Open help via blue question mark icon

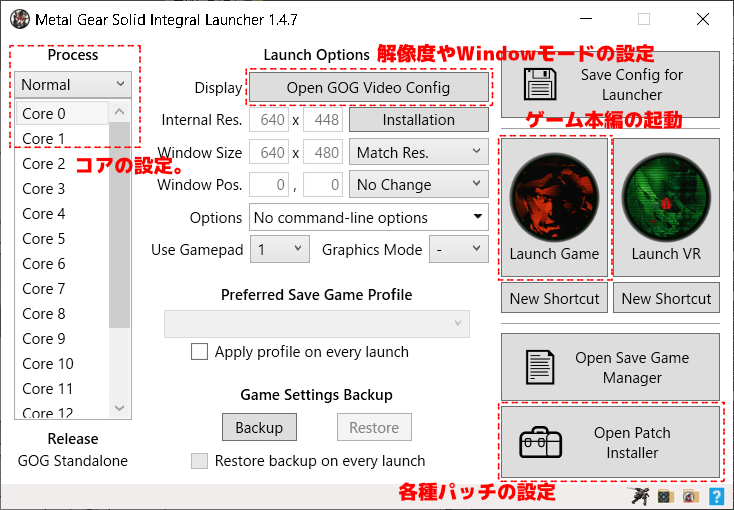716,496
